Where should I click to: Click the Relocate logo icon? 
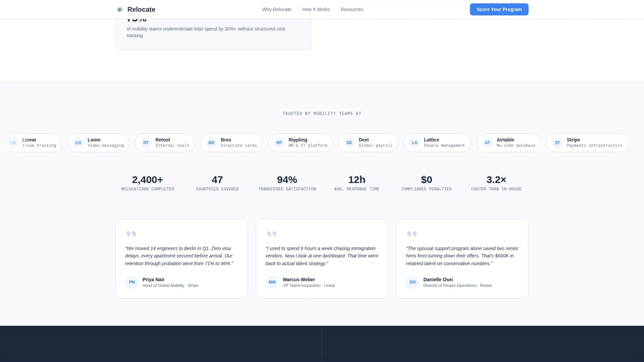tap(120, 9)
